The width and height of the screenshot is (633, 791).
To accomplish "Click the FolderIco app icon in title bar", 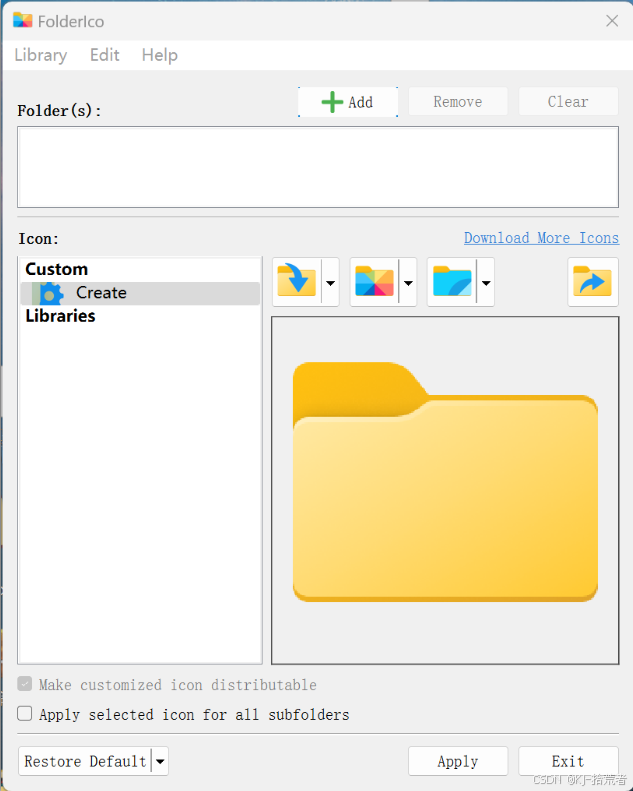I will 22,20.
